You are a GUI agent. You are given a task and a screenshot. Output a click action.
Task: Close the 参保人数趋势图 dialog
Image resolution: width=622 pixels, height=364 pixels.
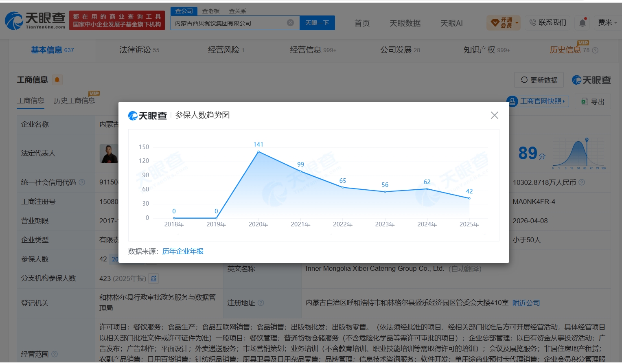pyautogui.click(x=495, y=115)
